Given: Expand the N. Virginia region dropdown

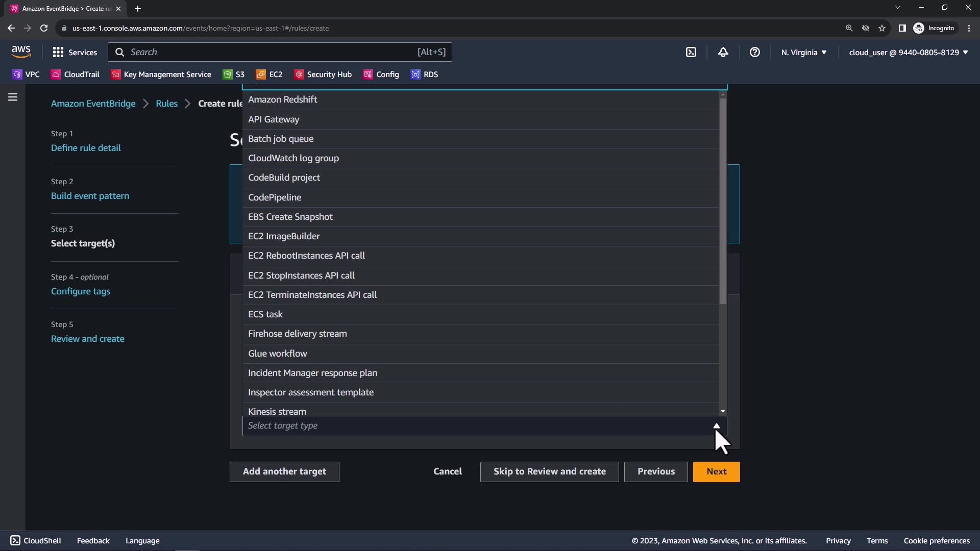Looking at the screenshot, I should pyautogui.click(x=803, y=52).
